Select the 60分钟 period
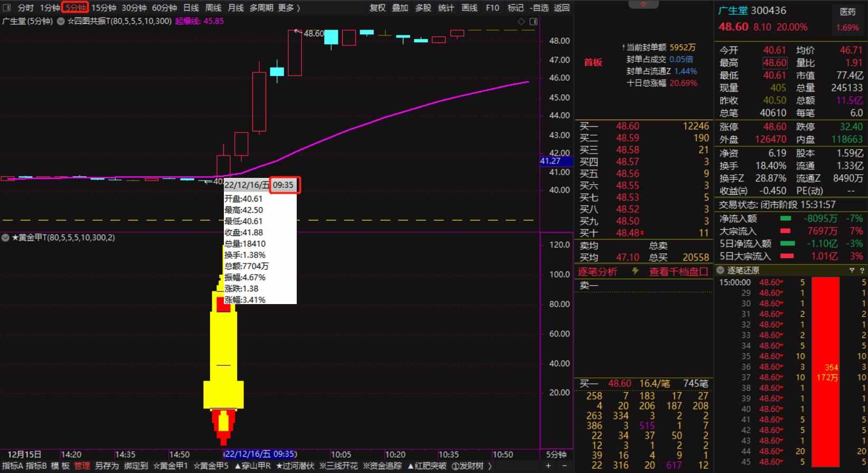This screenshot has height=473, width=868. pyautogui.click(x=164, y=7)
